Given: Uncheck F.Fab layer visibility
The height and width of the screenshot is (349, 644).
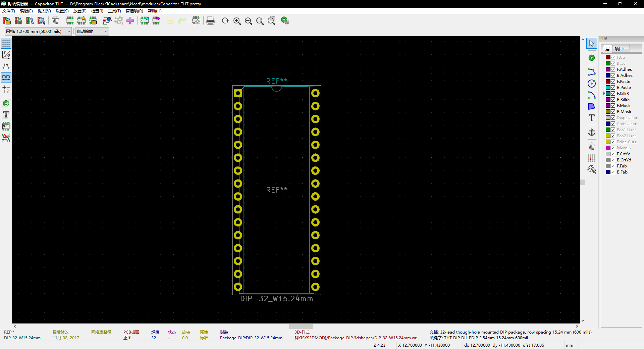Looking at the screenshot, I should [613, 166].
